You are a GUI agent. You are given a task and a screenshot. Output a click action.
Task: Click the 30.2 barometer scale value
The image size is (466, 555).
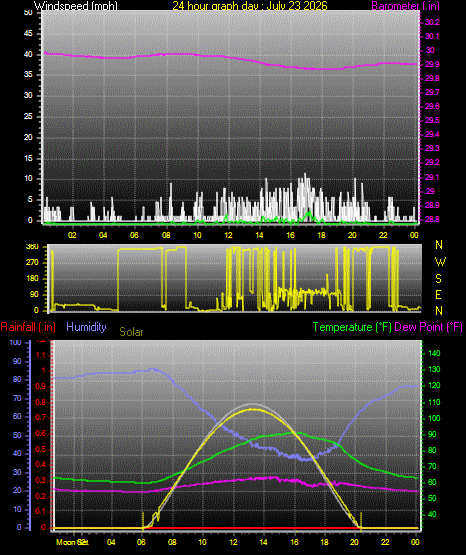pyautogui.click(x=432, y=22)
